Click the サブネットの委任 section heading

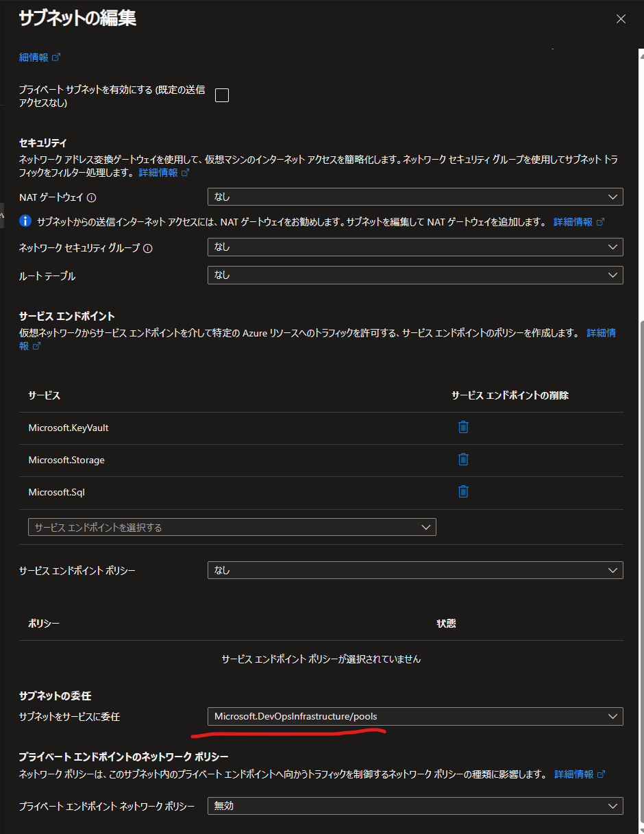click(x=55, y=696)
